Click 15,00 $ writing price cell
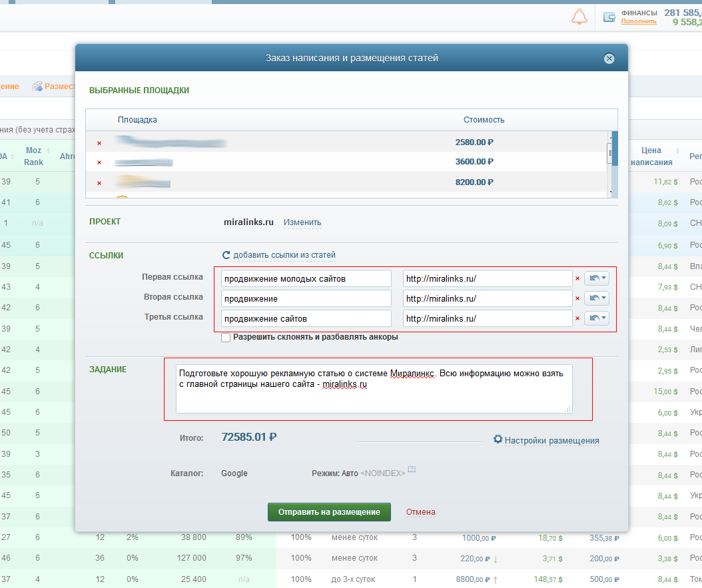The image size is (702, 588). [x=665, y=392]
